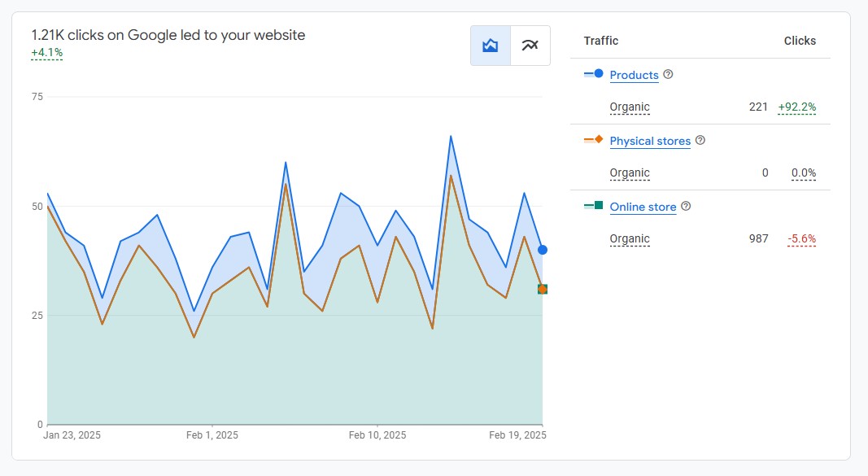Click help icon next to Online store
The width and height of the screenshot is (868, 476).
coord(686,207)
